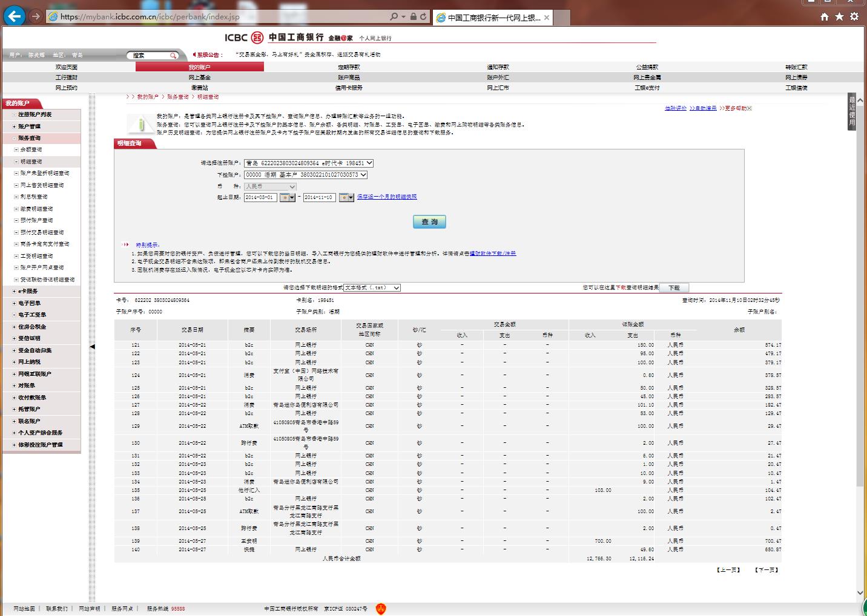Open the end date calendar picker
Screen dimensions: 867x616
(x=346, y=198)
